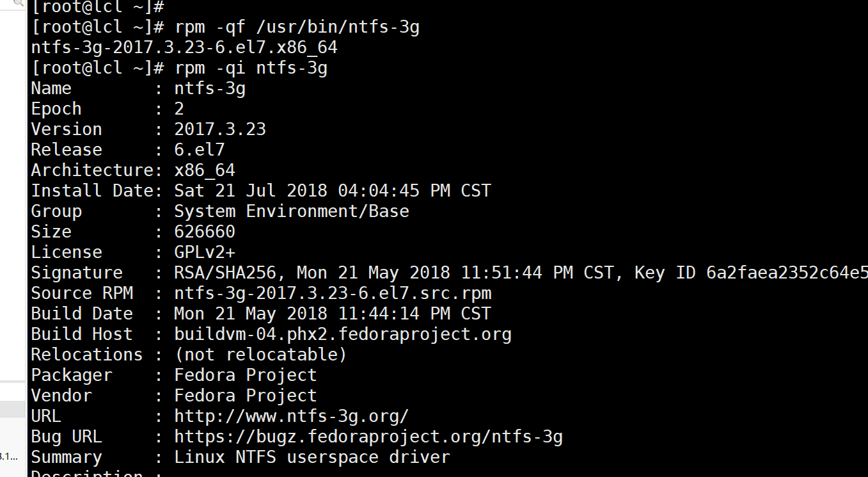
Task: Open the bugz.fedoraproject.org bug URL
Action: pos(368,437)
